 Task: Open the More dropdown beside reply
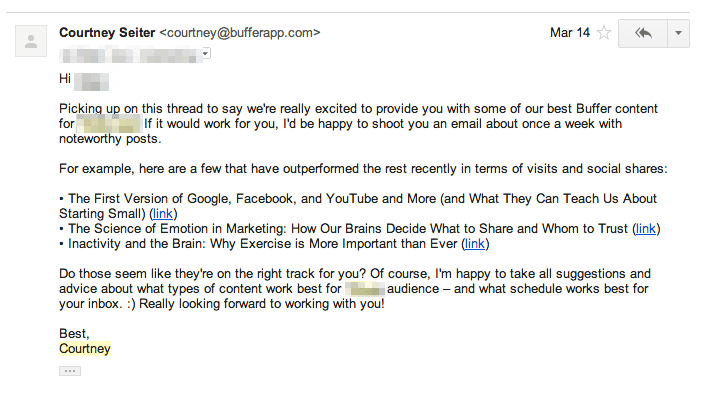pos(678,33)
